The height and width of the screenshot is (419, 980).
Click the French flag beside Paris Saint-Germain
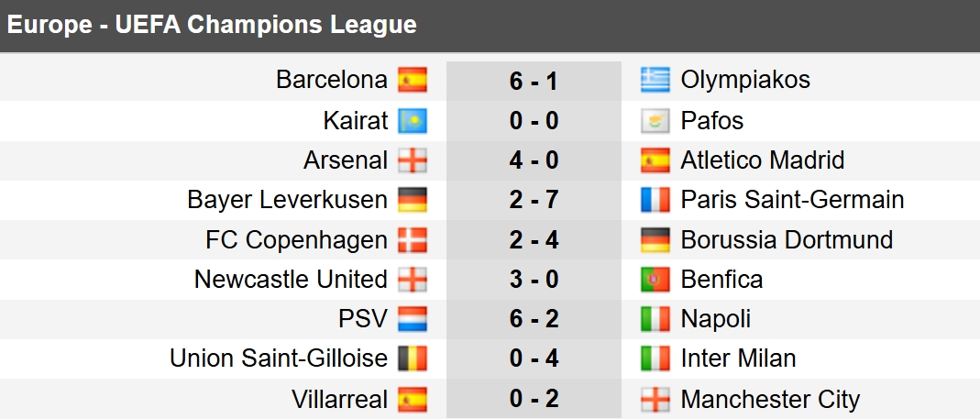pyautogui.click(x=655, y=201)
